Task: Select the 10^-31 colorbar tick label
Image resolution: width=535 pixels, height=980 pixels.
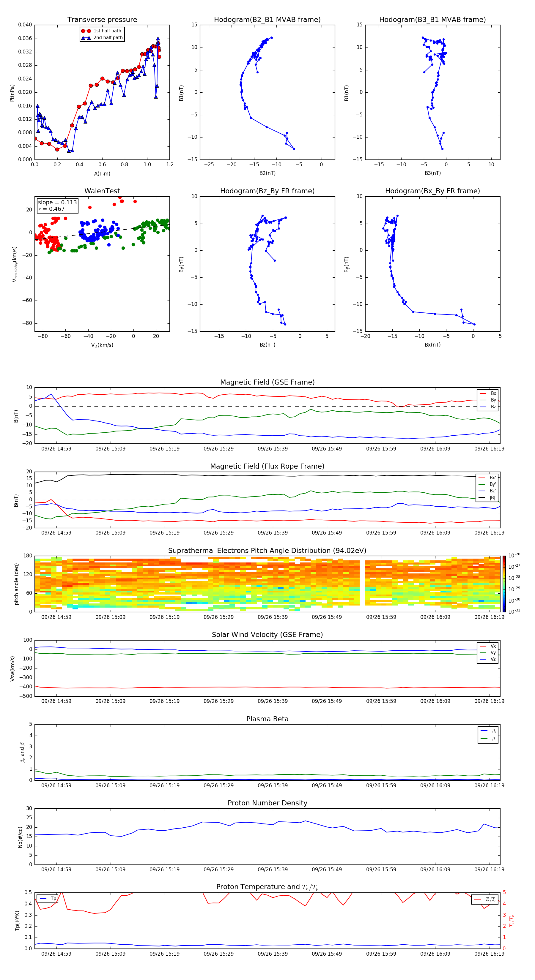Action: (514, 611)
